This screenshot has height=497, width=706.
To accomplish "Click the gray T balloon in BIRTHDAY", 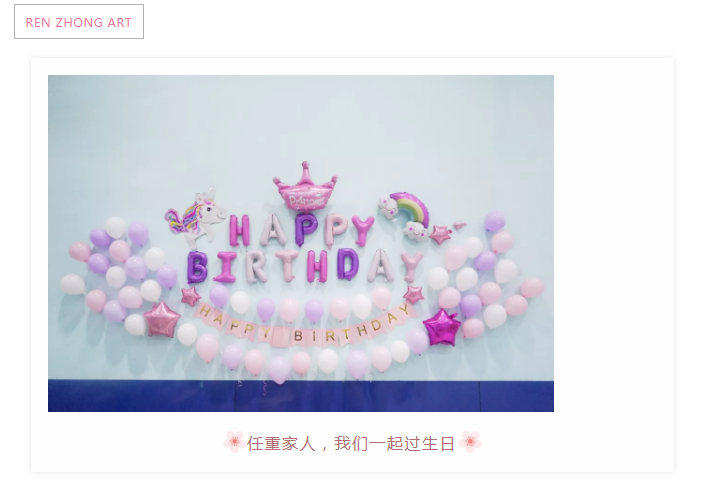I will pyautogui.click(x=287, y=266).
